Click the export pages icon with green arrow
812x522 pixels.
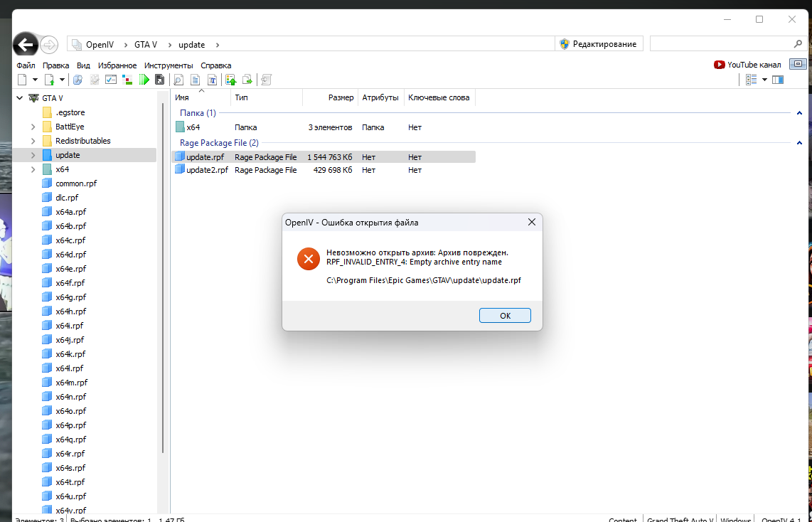pos(247,80)
